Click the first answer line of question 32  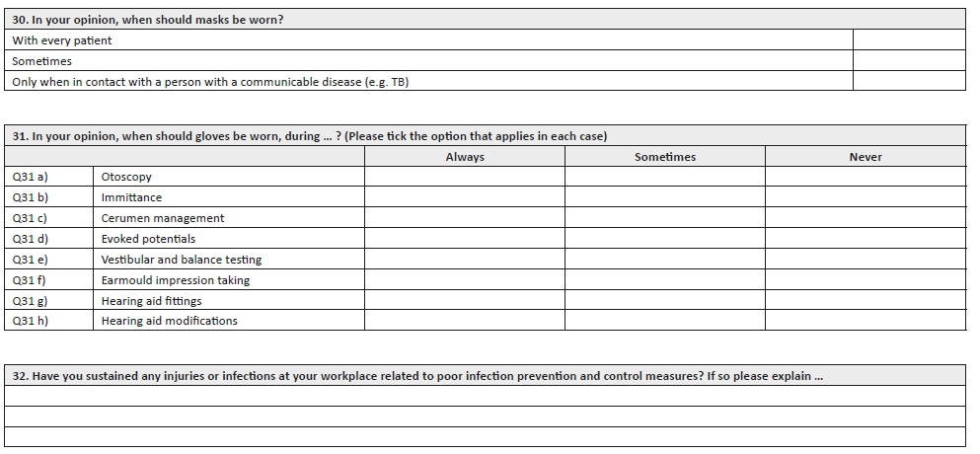[x=486, y=396]
